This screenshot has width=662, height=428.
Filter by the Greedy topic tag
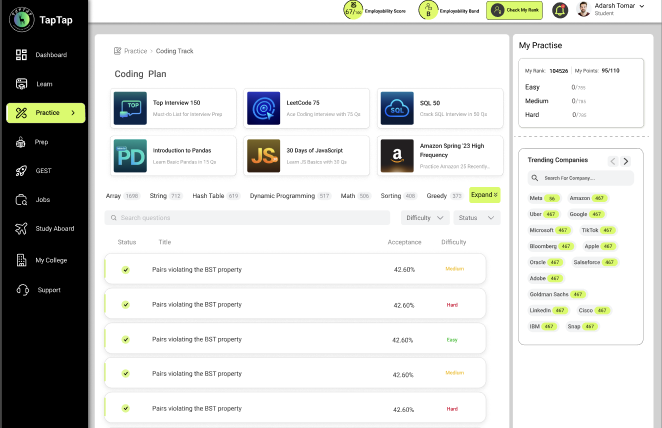pos(445,196)
